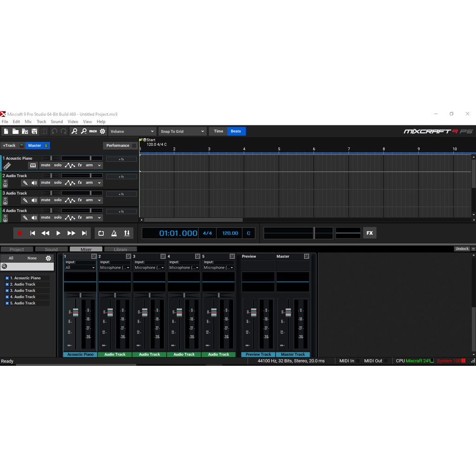Create a new project with the blank page icon
The height and width of the screenshot is (476, 476).
click(x=6, y=132)
